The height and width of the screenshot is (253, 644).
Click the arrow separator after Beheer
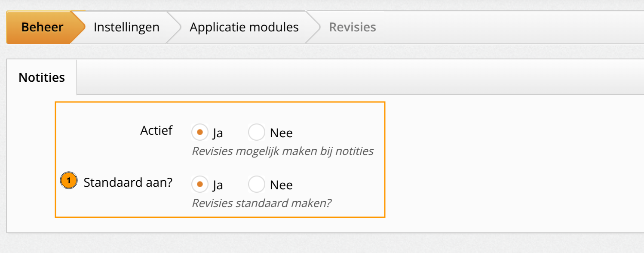point(78,27)
